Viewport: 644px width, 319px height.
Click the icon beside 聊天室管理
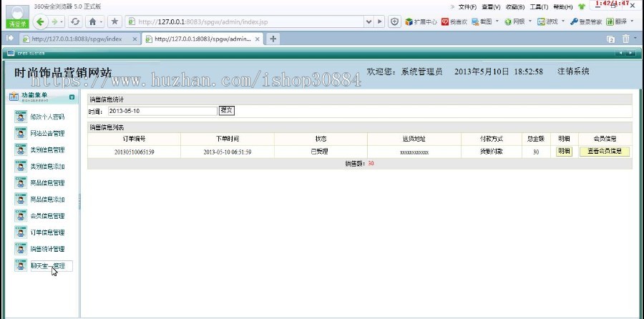pos(21,265)
